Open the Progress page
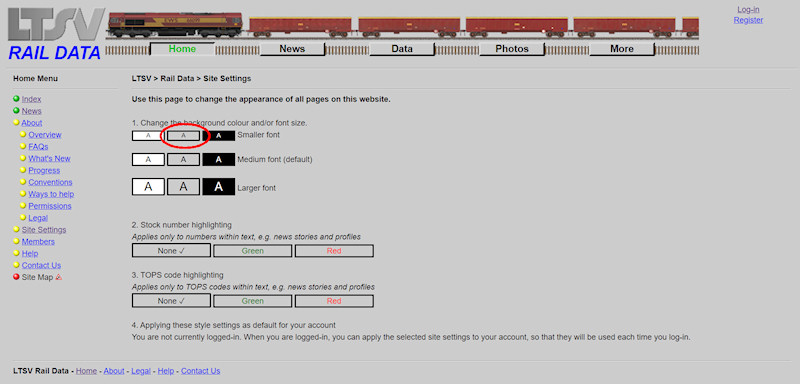The height and width of the screenshot is (384, 800). coord(44,170)
